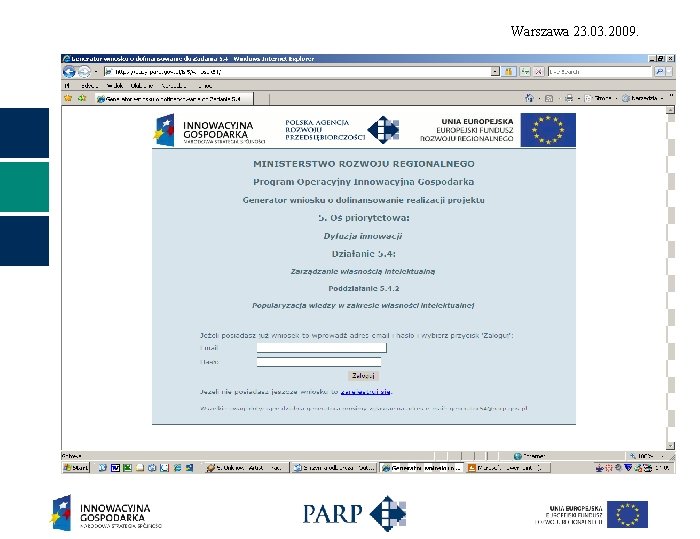Click the heading 'MINISTERSTWO ROZWOJU REGIONALNEGO'
The width and height of the screenshot is (700, 539).
(x=364, y=164)
